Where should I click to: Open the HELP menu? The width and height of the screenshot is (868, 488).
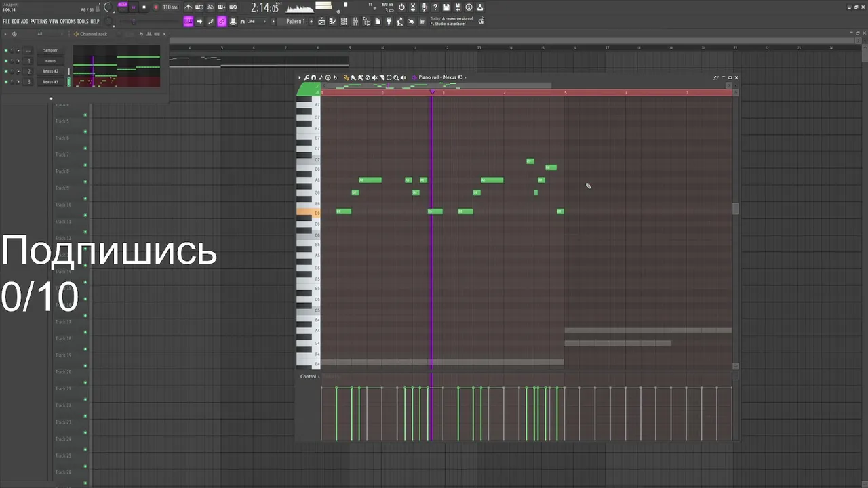coord(95,21)
